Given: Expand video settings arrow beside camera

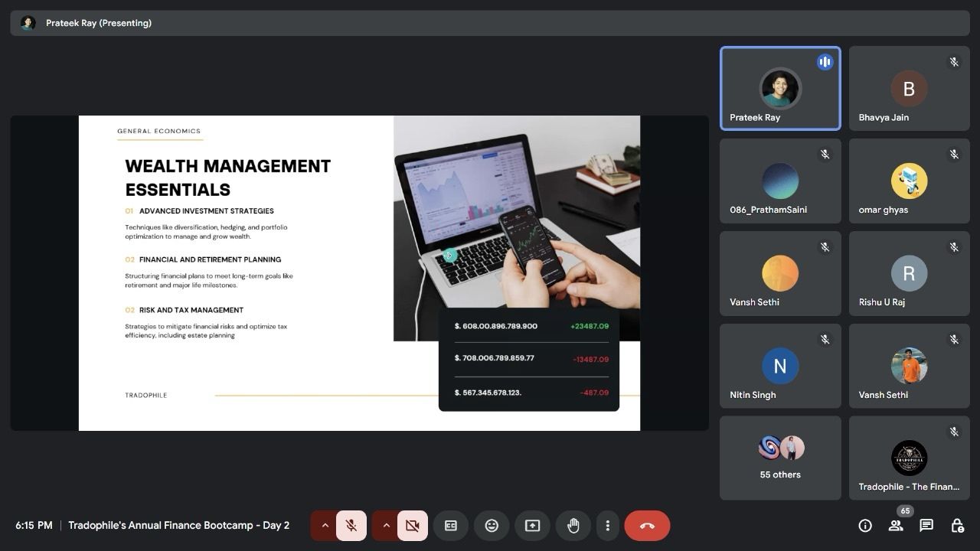Looking at the screenshot, I should [x=386, y=526].
